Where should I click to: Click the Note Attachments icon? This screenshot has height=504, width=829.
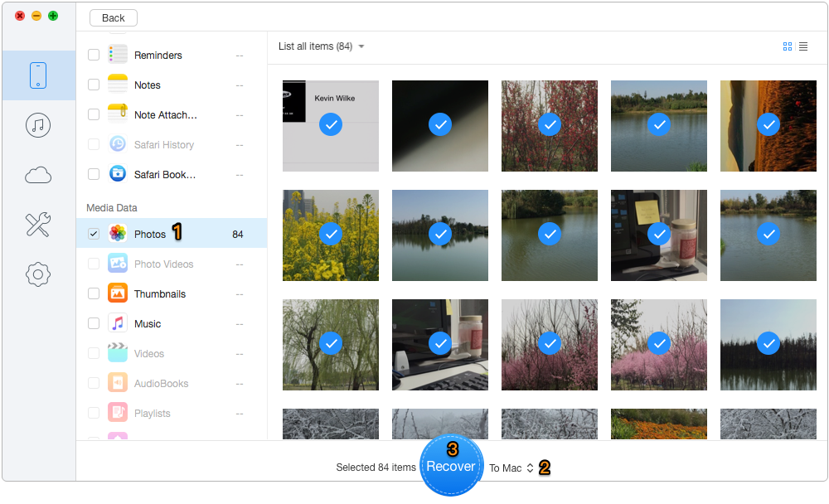[x=118, y=114]
